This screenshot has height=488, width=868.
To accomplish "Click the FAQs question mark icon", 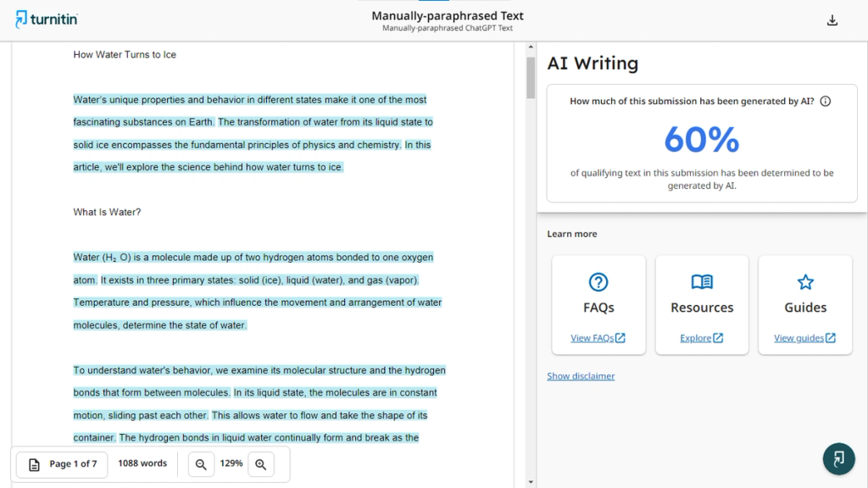I will [x=598, y=282].
